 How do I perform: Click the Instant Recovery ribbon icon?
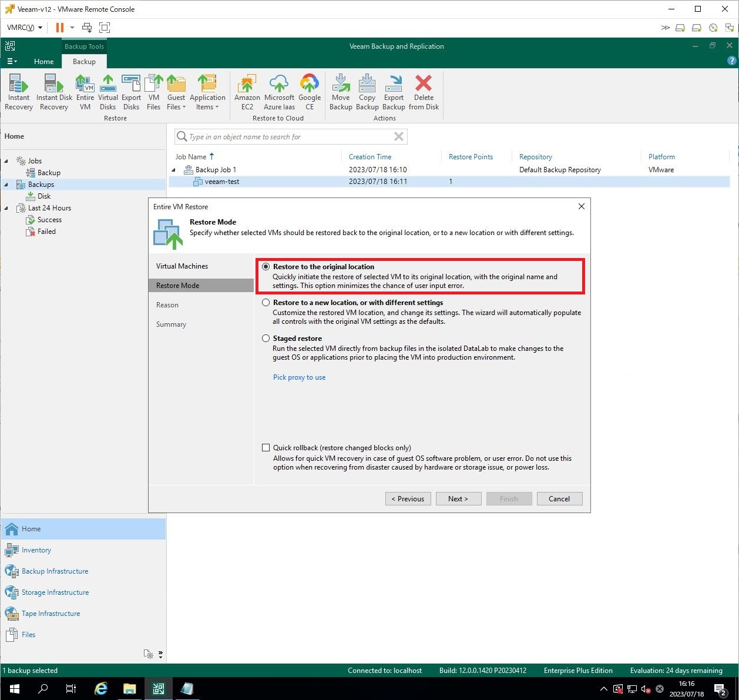[x=19, y=92]
